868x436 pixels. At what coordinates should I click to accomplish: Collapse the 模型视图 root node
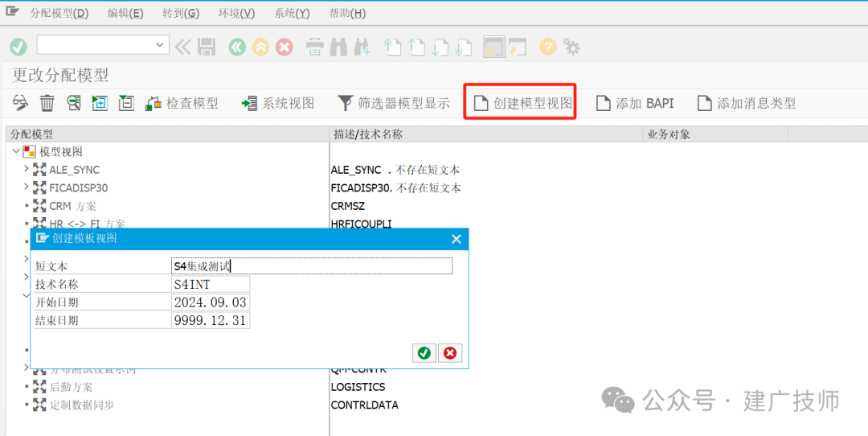click(16, 151)
